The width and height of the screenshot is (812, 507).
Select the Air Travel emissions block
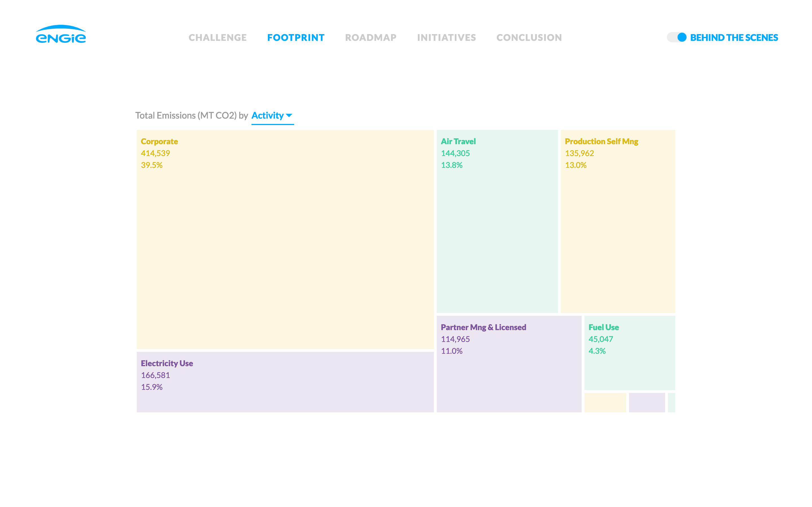497,221
